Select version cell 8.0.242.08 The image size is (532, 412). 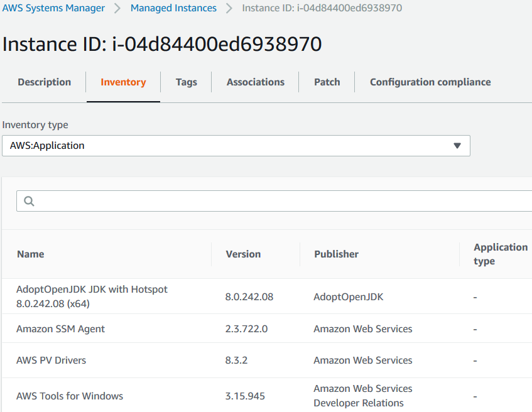pyautogui.click(x=249, y=297)
